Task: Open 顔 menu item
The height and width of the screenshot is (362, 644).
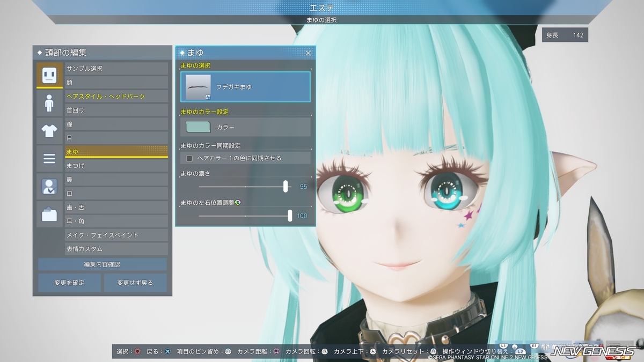Action: pyautogui.click(x=116, y=82)
